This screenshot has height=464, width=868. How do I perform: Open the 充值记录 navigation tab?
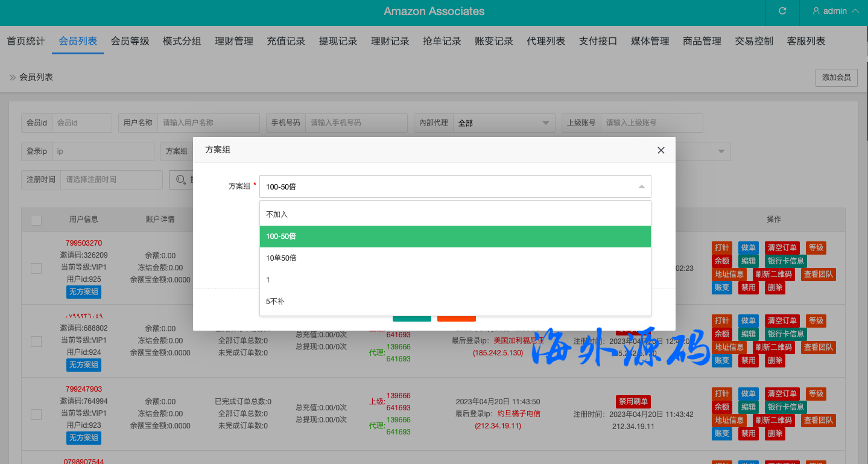click(286, 41)
